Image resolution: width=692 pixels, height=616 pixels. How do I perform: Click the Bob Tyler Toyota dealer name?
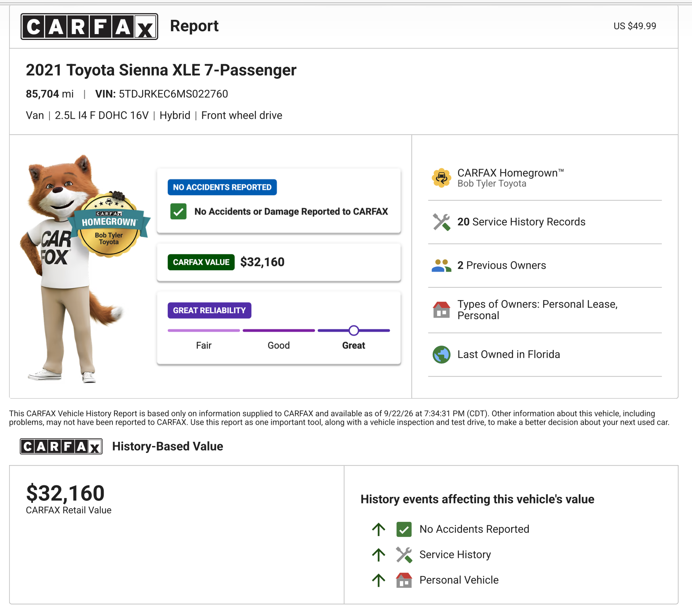click(492, 184)
